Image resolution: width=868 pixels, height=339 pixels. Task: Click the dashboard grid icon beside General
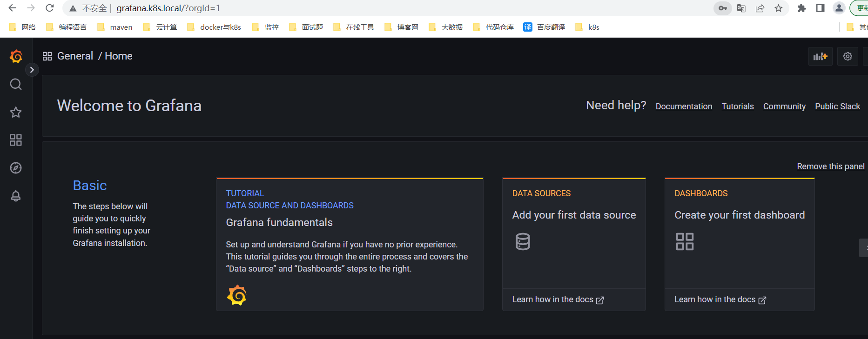[x=47, y=56]
